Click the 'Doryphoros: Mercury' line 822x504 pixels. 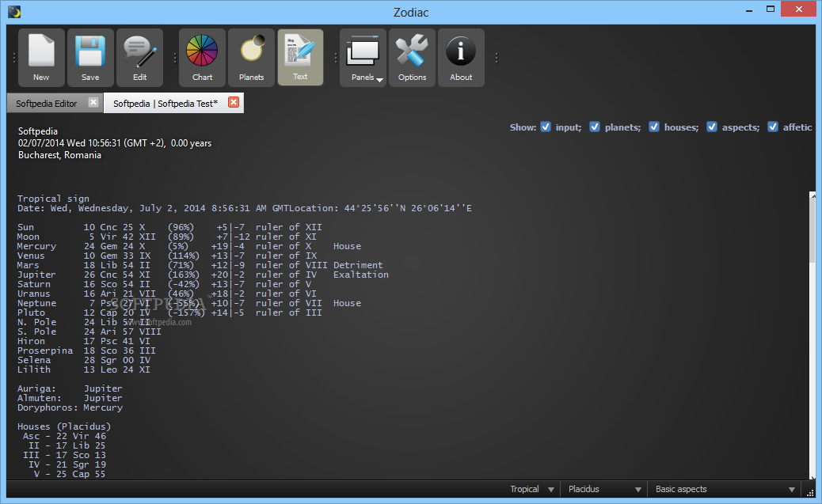point(70,407)
